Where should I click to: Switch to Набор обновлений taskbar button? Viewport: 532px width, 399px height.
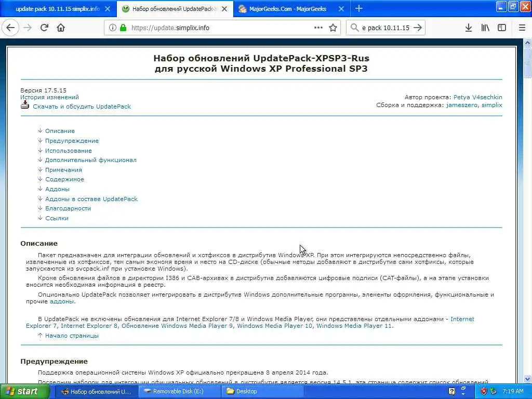tap(96, 392)
